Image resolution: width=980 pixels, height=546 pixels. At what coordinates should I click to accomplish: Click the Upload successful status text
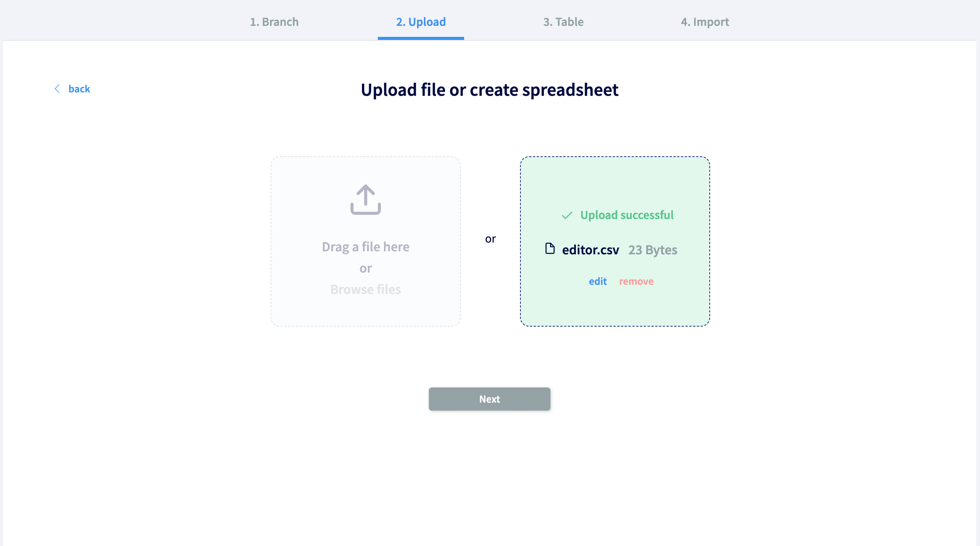(x=627, y=214)
